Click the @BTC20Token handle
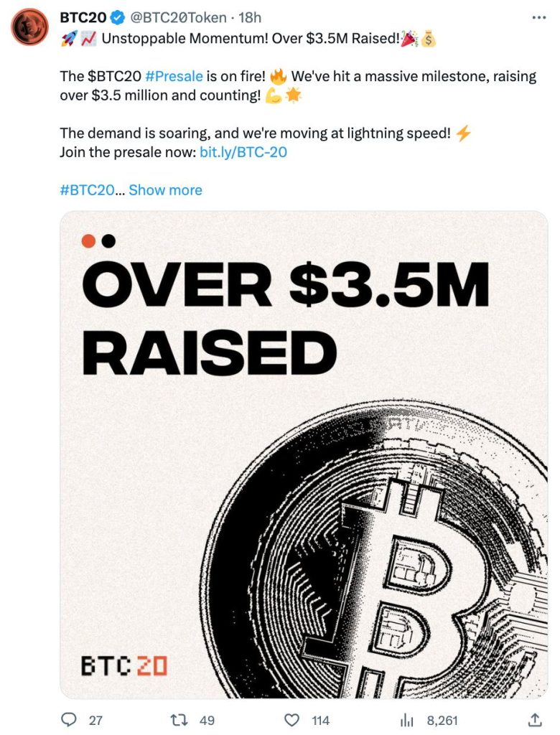Screen dimensions: 560x735 178,17
